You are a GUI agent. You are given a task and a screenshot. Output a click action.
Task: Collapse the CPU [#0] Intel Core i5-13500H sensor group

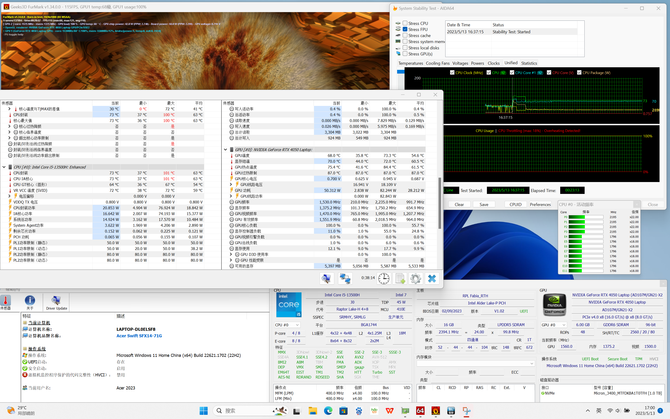tap(4, 167)
